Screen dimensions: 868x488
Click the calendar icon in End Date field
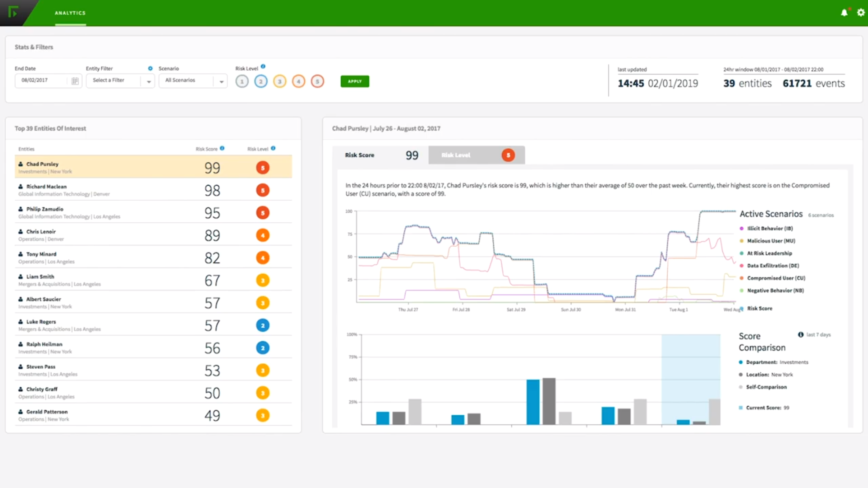[75, 80]
